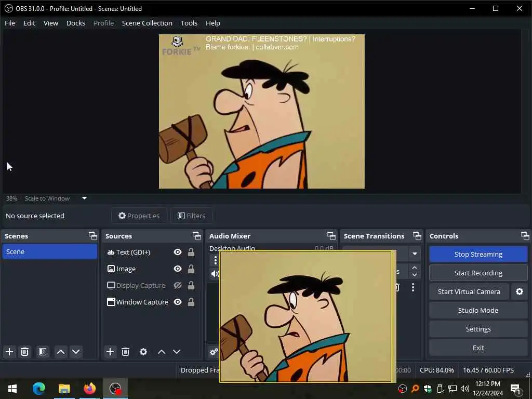
Task: Add a new source with plus icon
Action: click(x=110, y=352)
